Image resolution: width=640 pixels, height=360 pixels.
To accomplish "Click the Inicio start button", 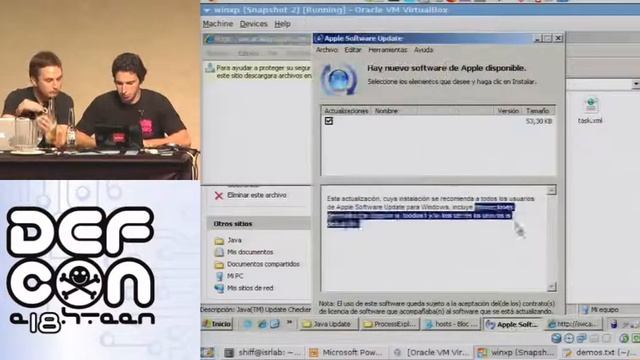I will tap(217, 324).
